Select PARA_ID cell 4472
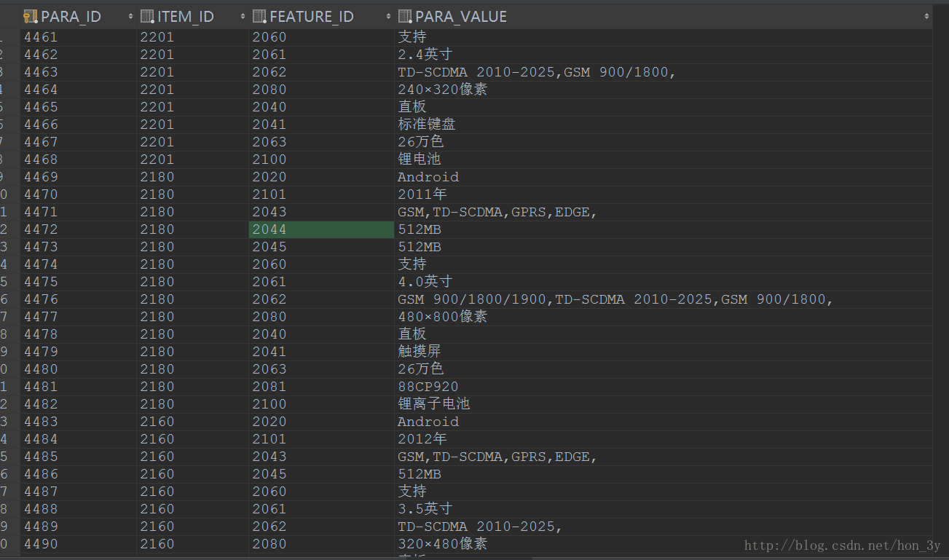 (78, 229)
